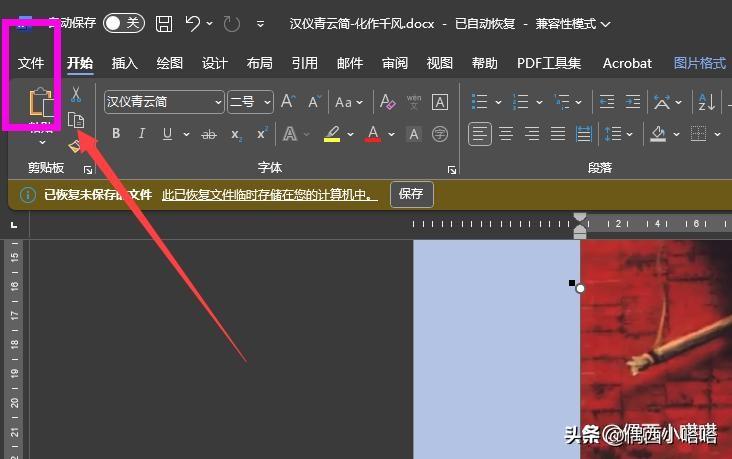
Task: Apply Underline formatting
Action: tap(167, 134)
